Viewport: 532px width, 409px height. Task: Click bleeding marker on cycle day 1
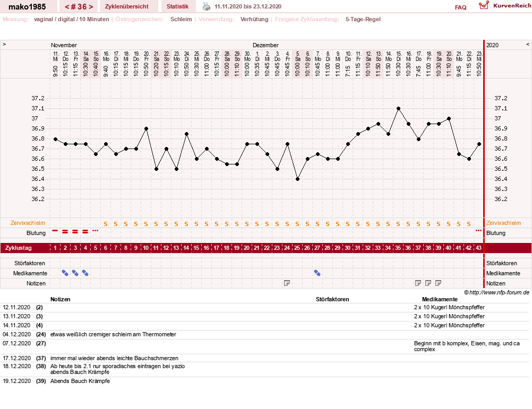point(55,231)
